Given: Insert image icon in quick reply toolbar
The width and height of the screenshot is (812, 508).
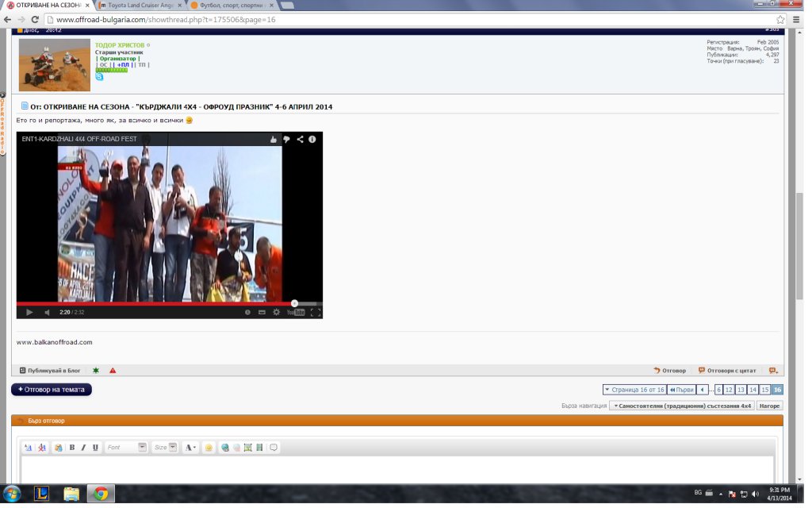Looking at the screenshot, I should 248,448.
